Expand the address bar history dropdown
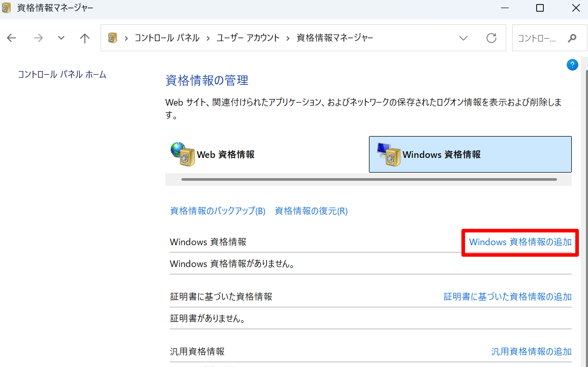 [463, 38]
